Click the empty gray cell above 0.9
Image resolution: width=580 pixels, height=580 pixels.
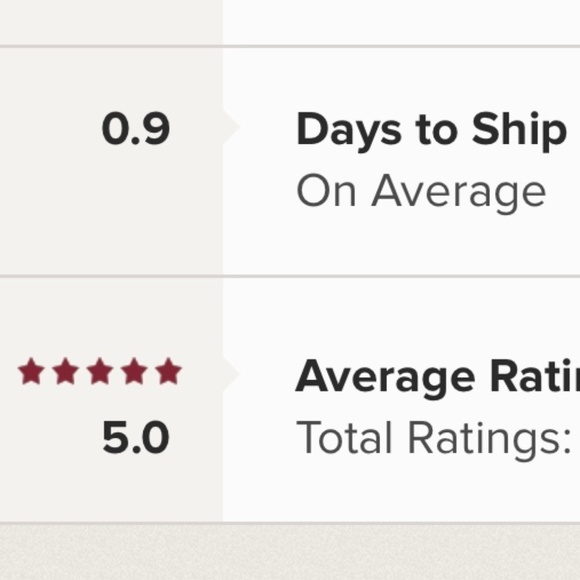[x=111, y=21]
